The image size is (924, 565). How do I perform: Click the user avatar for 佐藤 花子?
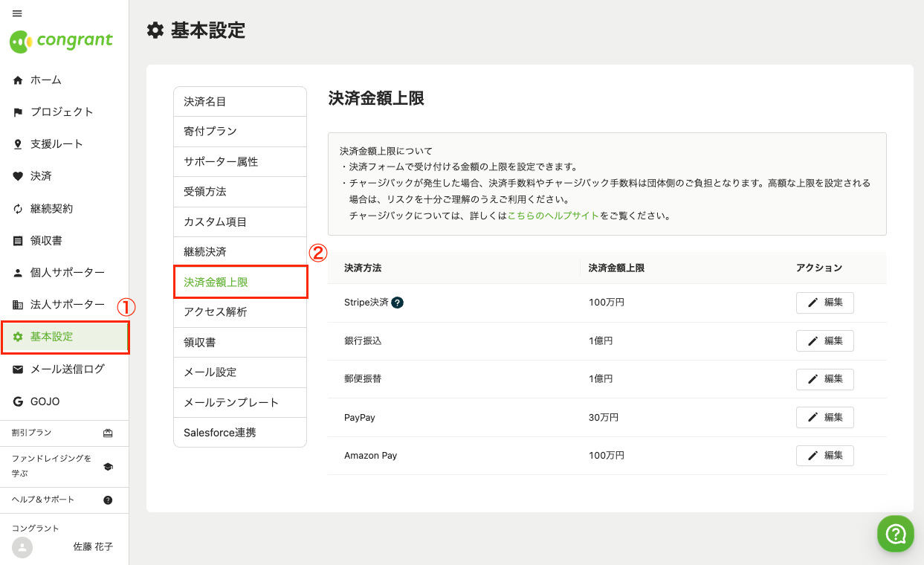[23, 548]
